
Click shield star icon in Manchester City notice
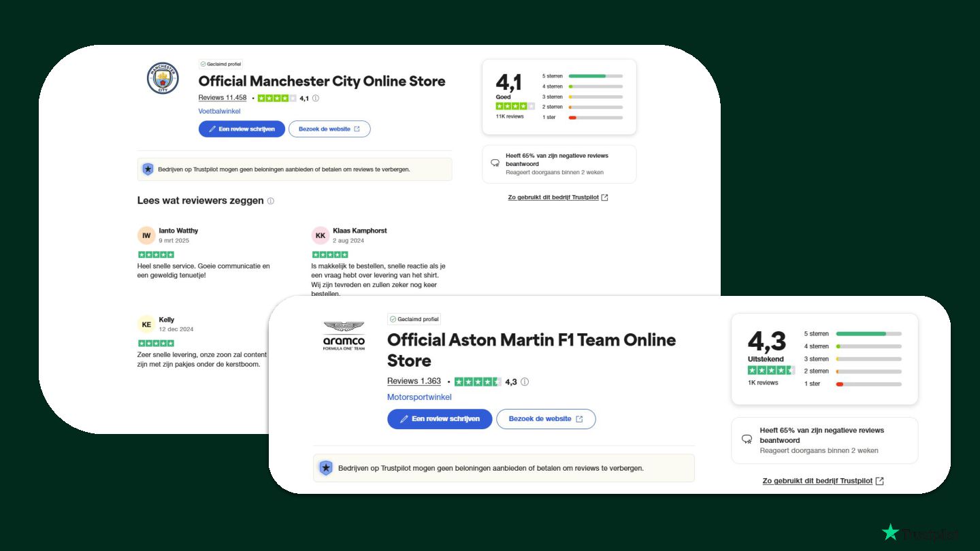click(x=148, y=169)
